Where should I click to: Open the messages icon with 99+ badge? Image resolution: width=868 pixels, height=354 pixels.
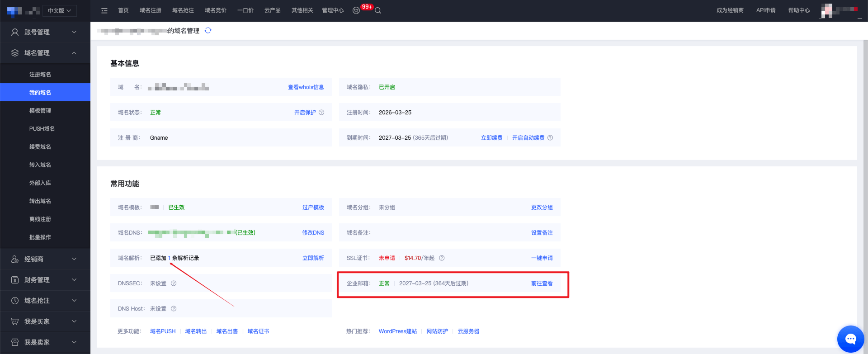tap(357, 10)
